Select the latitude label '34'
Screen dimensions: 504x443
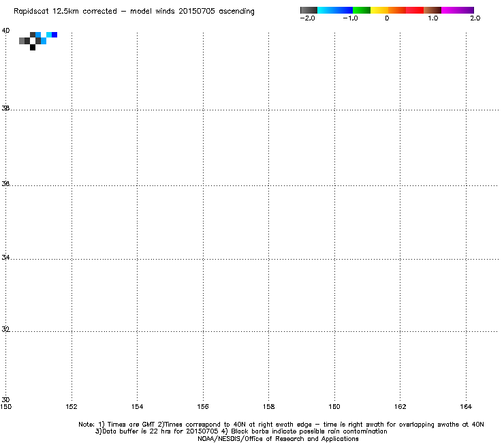(x=5, y=258)
